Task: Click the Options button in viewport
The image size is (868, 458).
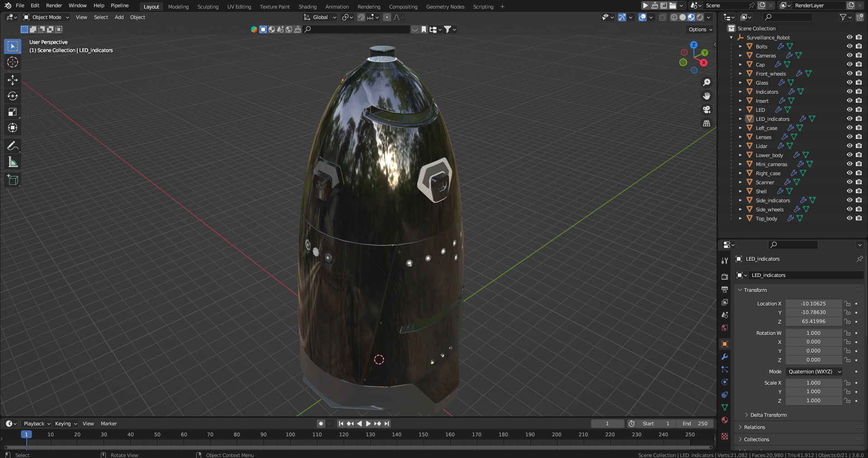Action: [x=700, y=29]
